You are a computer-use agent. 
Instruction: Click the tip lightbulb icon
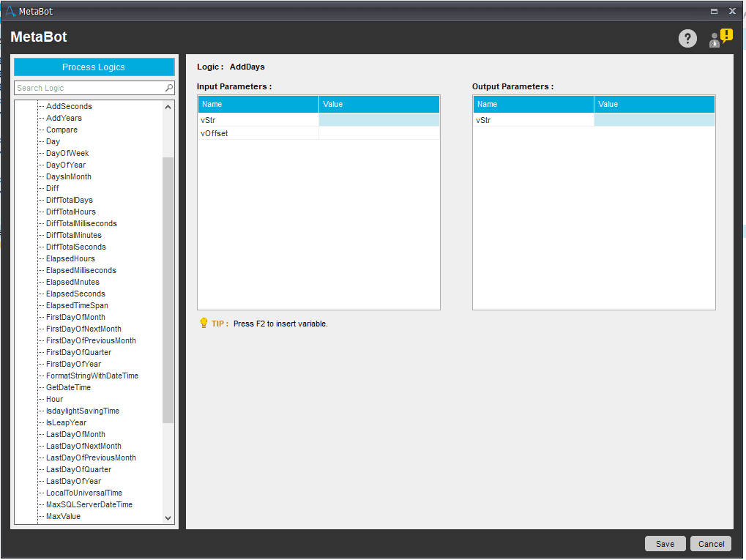(x=204, y=323)
